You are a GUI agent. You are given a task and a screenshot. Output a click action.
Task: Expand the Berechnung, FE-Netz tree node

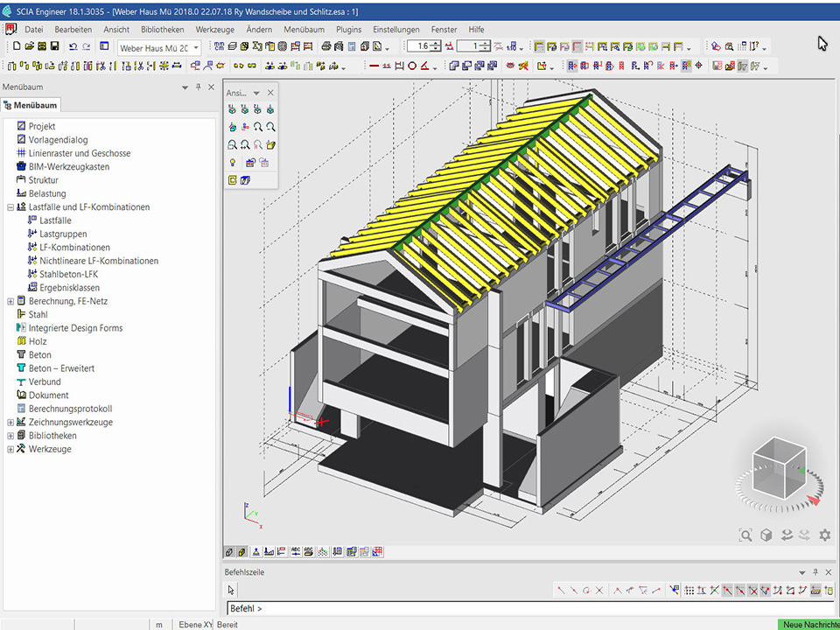coord(10,301)
